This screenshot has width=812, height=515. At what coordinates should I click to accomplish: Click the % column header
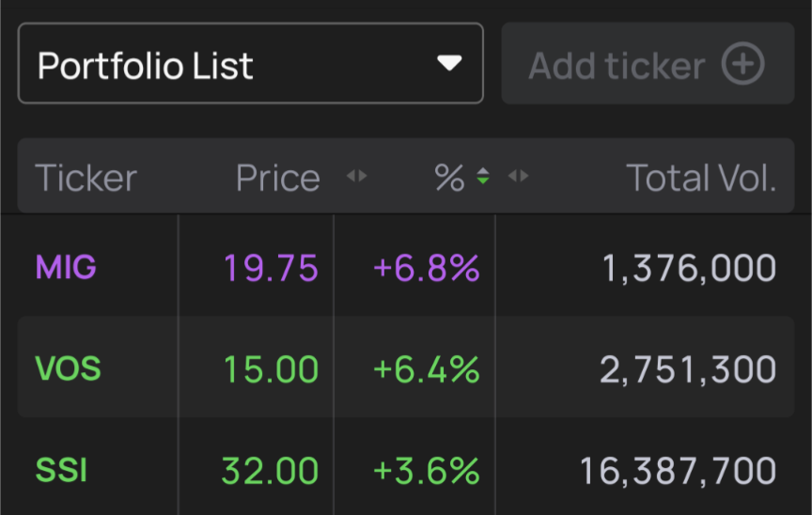tap(449, 178)
